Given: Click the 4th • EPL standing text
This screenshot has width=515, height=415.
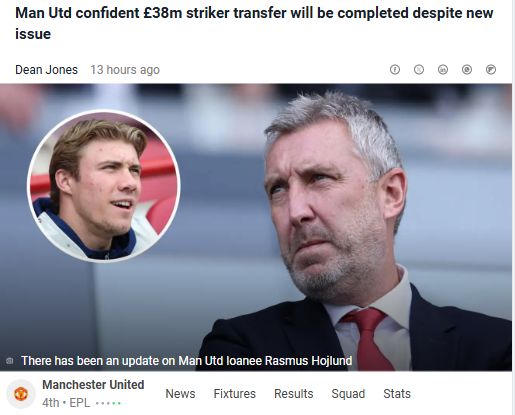Looking at the screenshot, I should (66, 403).
